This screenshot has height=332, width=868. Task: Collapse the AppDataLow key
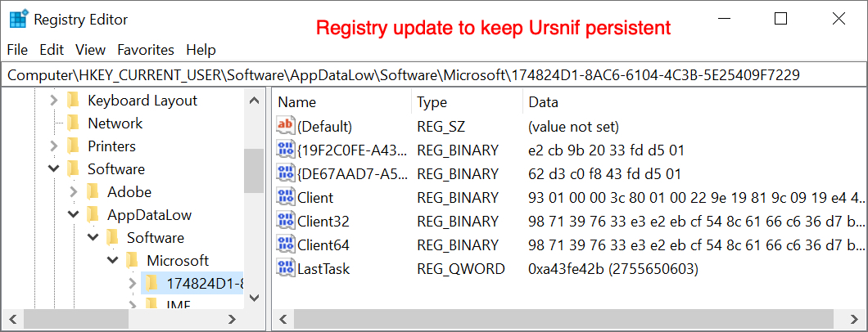(74, 215)
